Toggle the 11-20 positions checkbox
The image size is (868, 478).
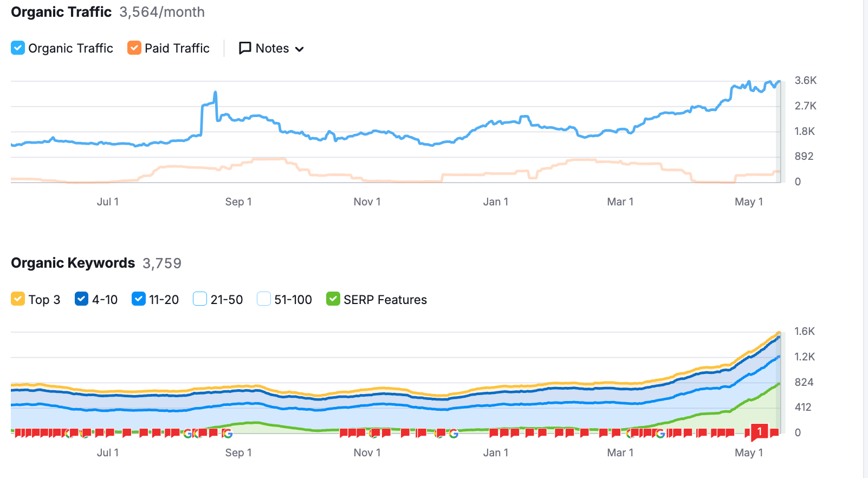tap(139, 299)
